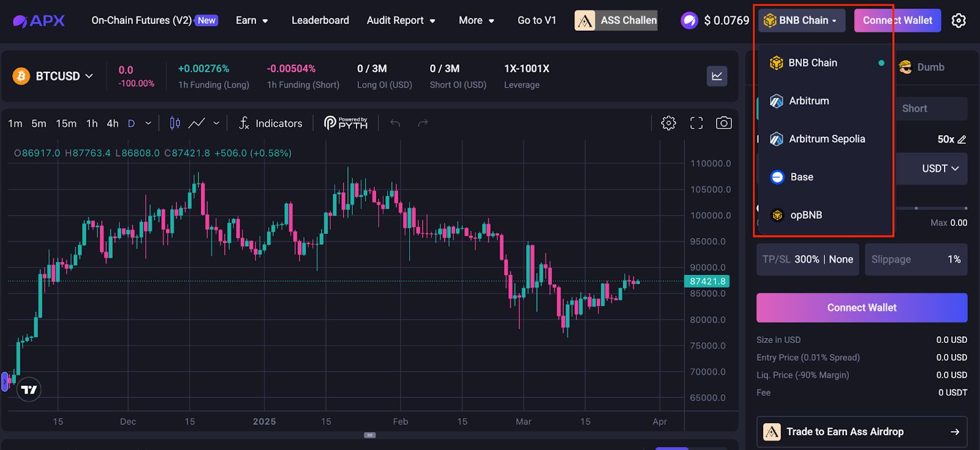Select the Short position toggle
This screenshot has width=980, height=450.
pos(914,108)
